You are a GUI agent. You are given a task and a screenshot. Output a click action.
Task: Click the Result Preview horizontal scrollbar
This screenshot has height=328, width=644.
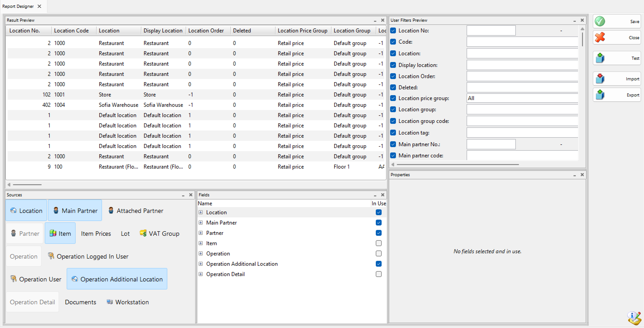[x=27, y=185]
